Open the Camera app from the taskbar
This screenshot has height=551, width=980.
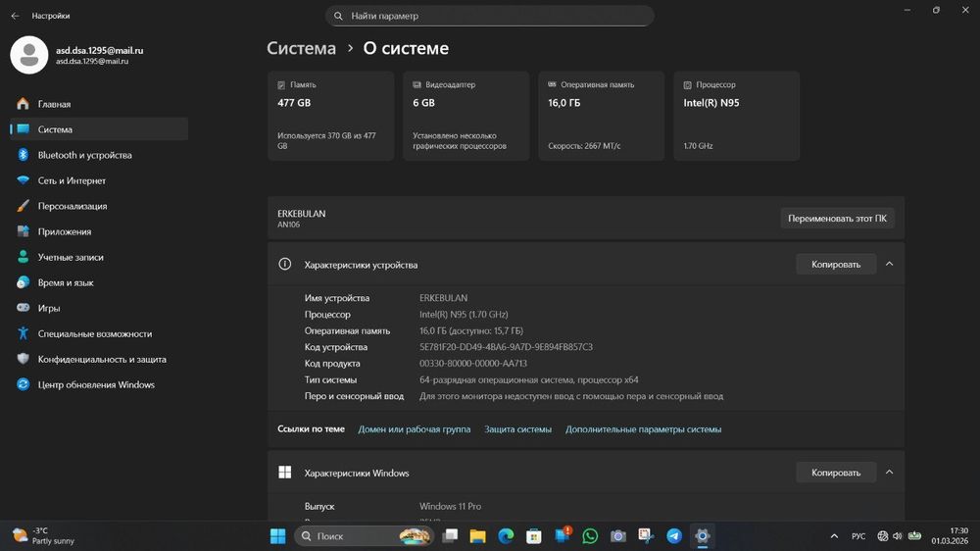click(618, 536)
